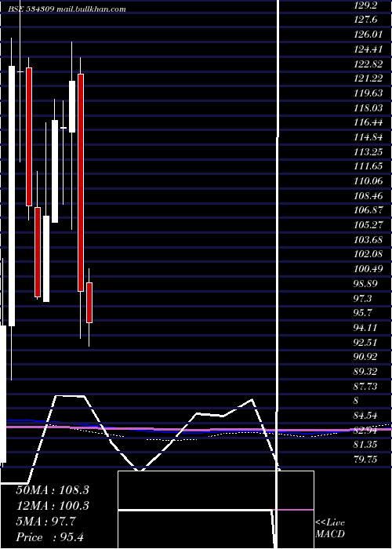Select the 126.01 price axis label
Viewport: 392px width, 549px height.
click(x=368, y=35)
